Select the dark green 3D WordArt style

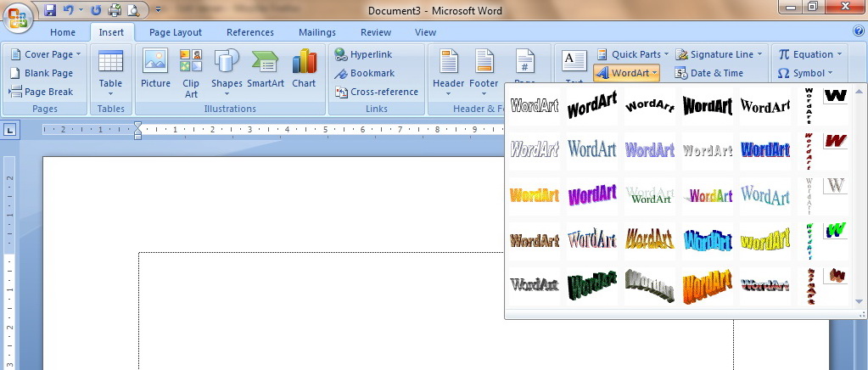(x=591, y=285)
